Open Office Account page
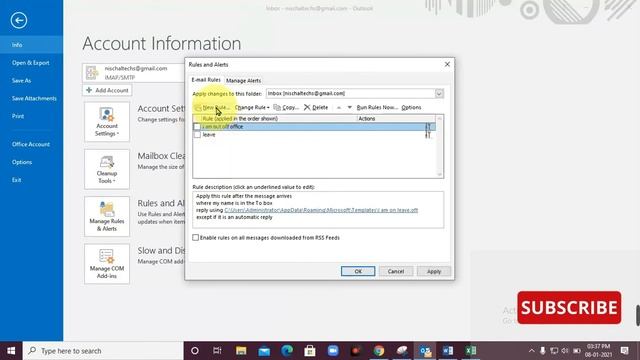Screen dimensions: 640x360 [31, 144]
